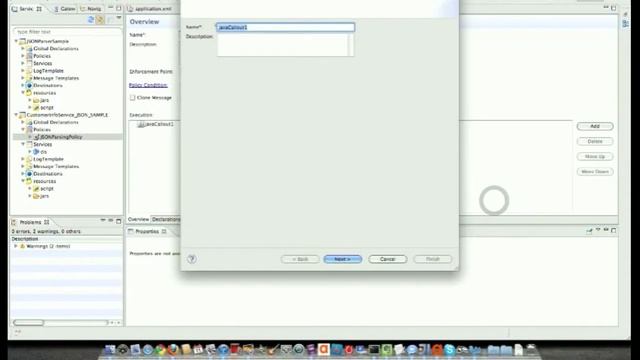Select the Navigator view tab in the left panel
The height and width of the screenshot is (360, 640).
(91, 9)
